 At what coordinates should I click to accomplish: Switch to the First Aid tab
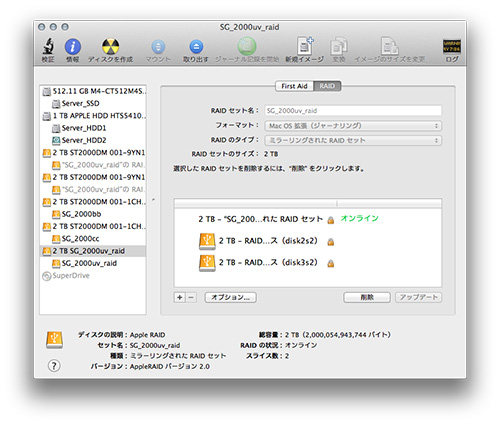point(294,86)
